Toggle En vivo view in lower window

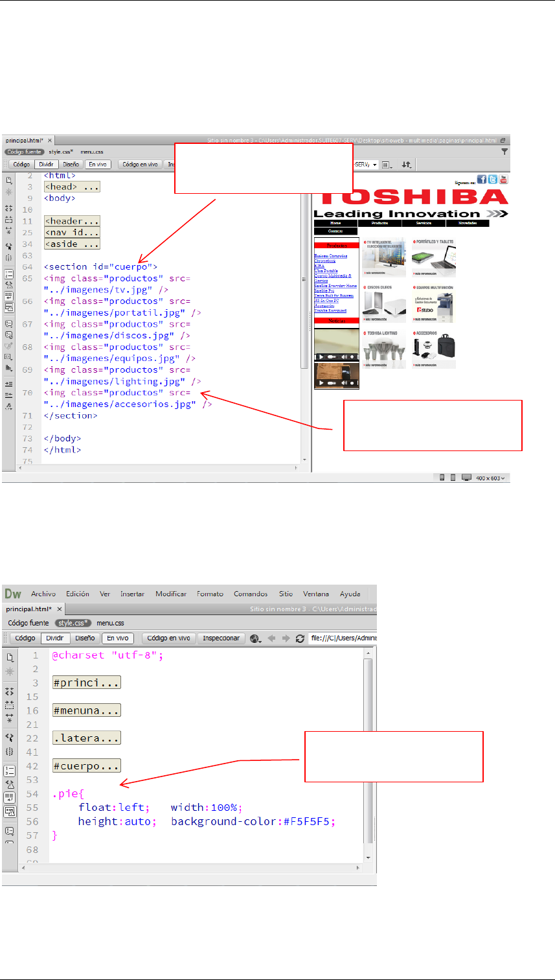click(x=118, y=638)
